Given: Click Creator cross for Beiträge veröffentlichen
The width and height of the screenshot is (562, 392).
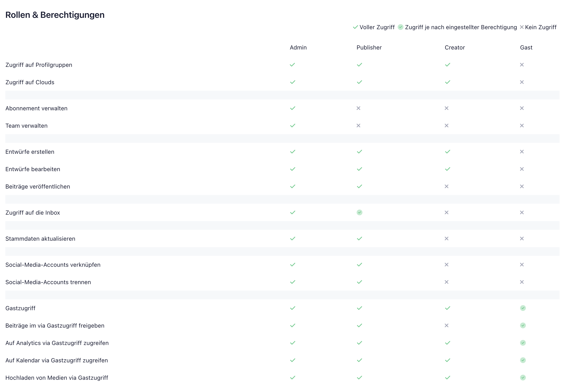Looking at the screenshot, I should [x=446, y=187].
